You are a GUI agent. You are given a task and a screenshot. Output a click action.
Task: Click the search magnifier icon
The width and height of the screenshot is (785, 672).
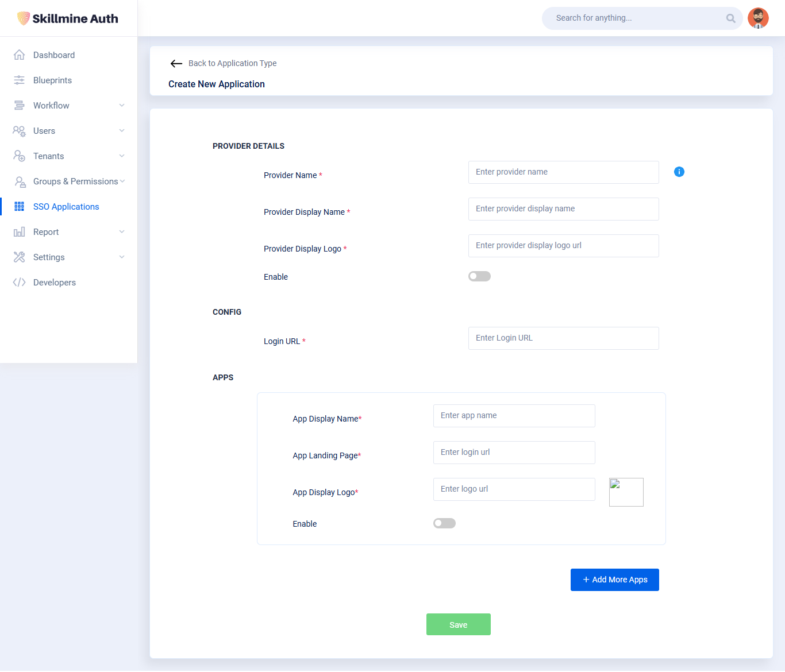[730, 18]
